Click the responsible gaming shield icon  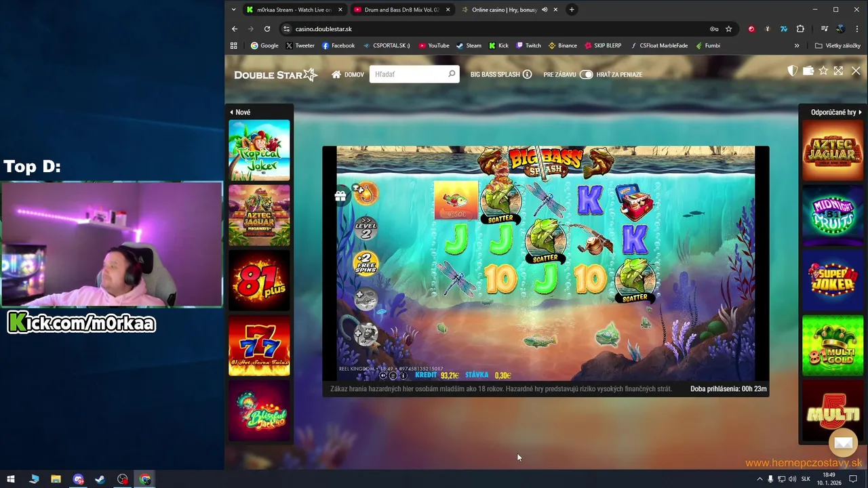coord(792,70)
